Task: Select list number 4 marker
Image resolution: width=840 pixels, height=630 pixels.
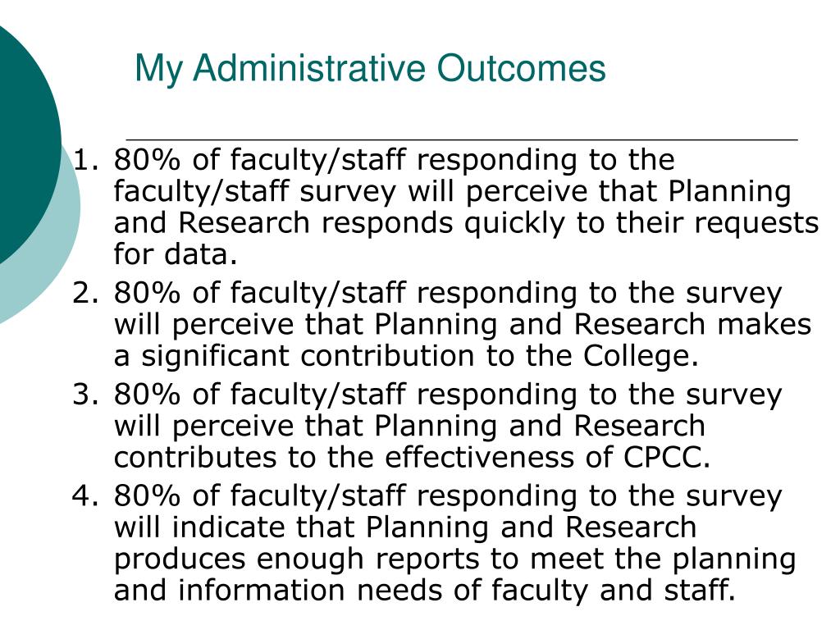Action: (85, 495)
